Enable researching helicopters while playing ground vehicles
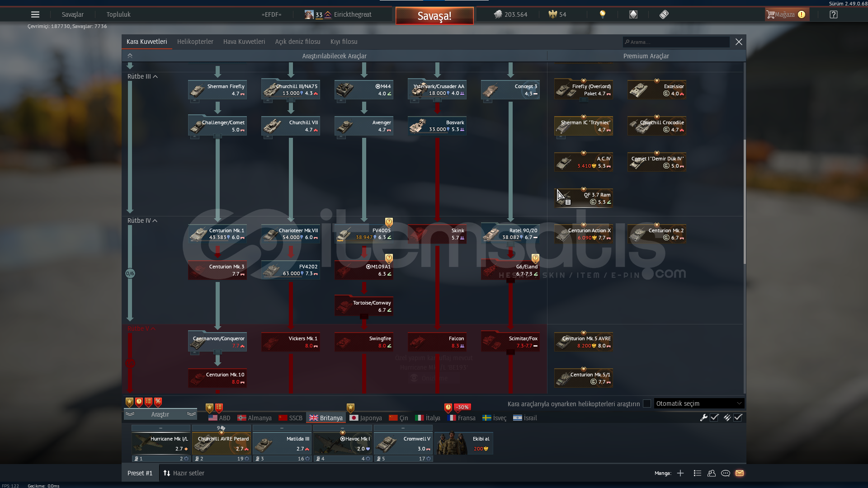The image size is (868, 488). click(647, 404)
